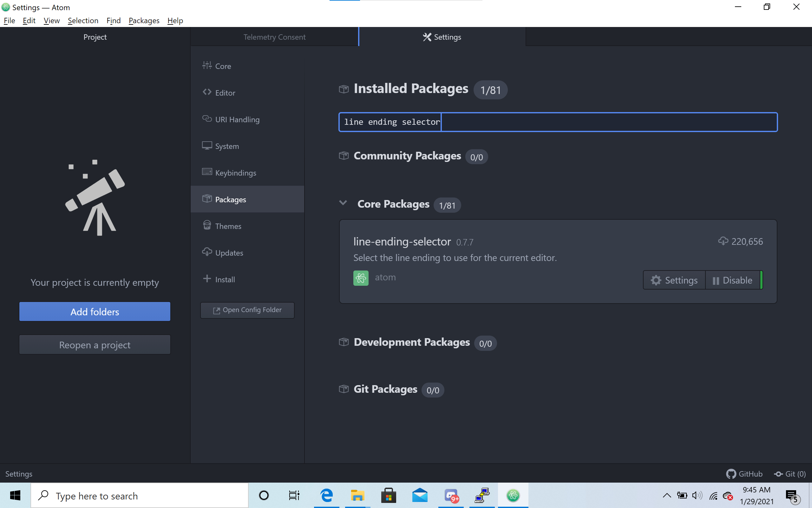Open System settings section
Screen dimensions: 812x508
247,146
